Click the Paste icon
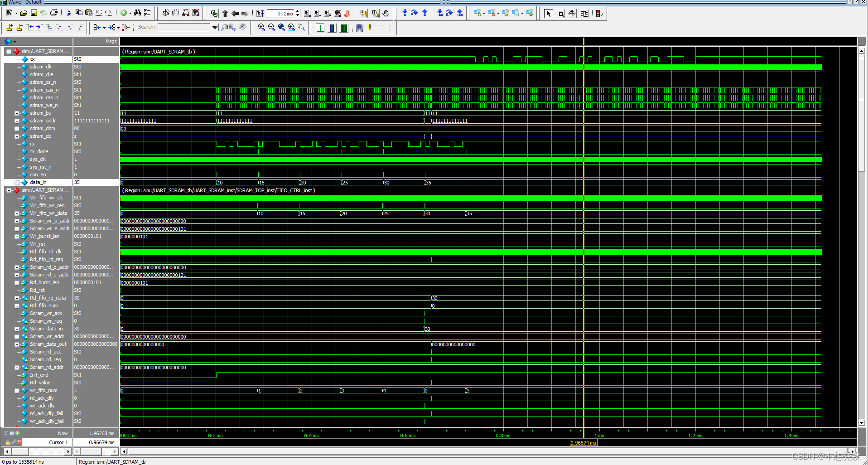The image size is (868, 465). pyautogui.click(x=89, y=13)
